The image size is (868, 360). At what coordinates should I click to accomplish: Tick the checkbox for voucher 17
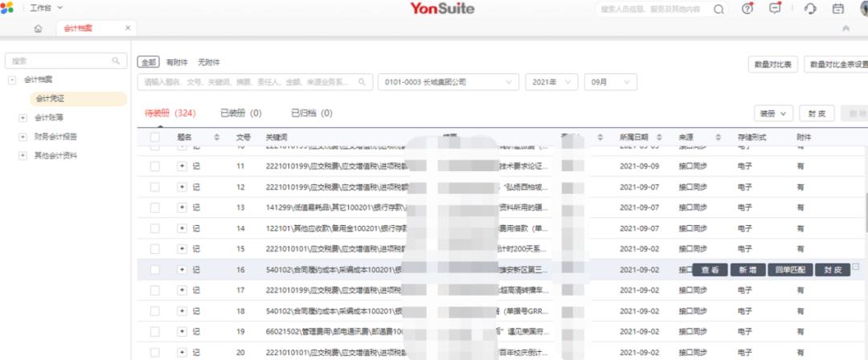pyautogui.click(x=155, y=290)
